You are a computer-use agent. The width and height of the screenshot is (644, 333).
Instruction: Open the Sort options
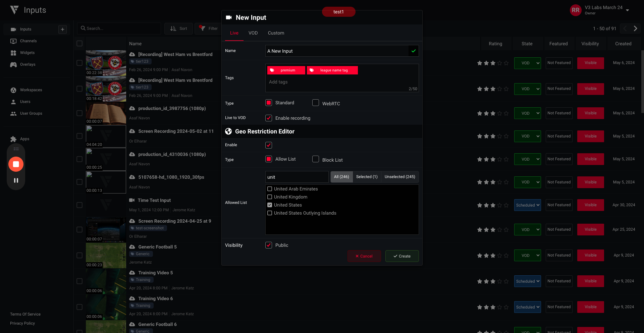click(x=178, y=29)
